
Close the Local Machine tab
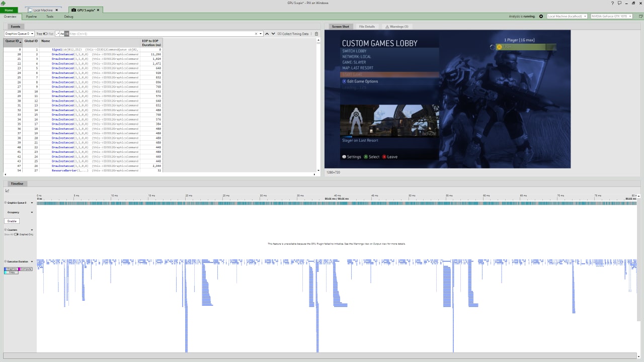56,10
